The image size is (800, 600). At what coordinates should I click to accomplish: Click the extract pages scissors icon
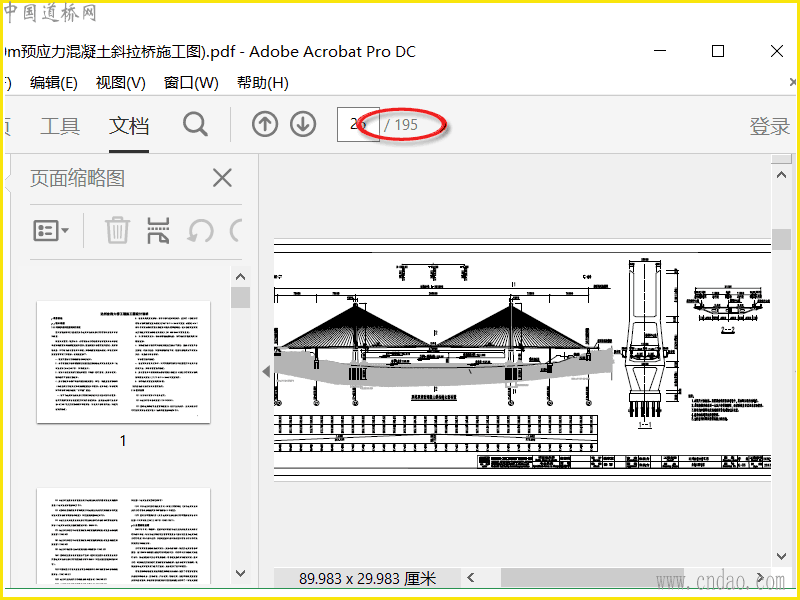pos(158,231)
